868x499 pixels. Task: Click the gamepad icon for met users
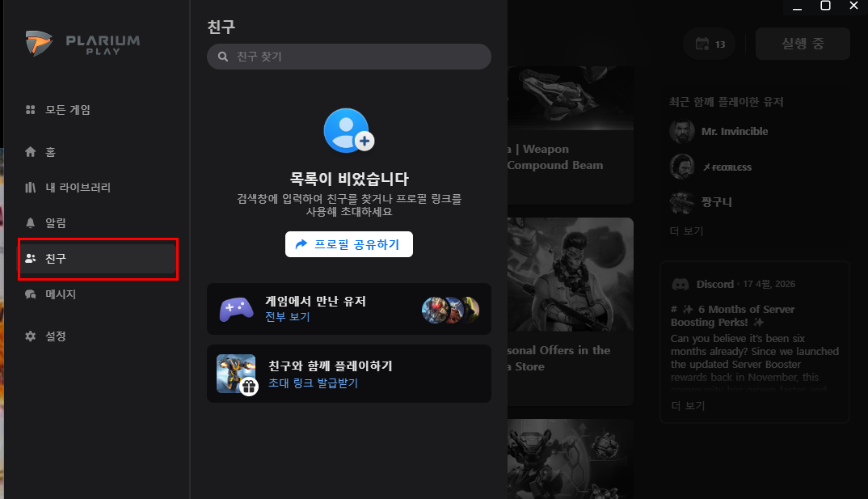pyautogui.click(x=236, y=309)
